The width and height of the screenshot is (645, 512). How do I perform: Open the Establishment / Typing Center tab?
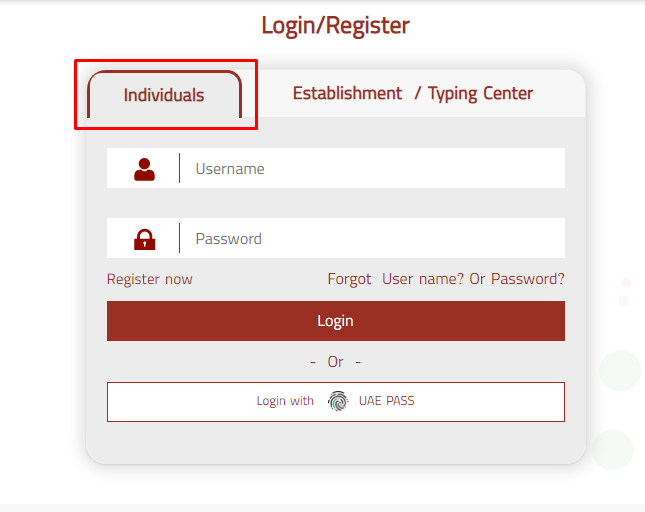pyautogui.click(x=412, y=94)
